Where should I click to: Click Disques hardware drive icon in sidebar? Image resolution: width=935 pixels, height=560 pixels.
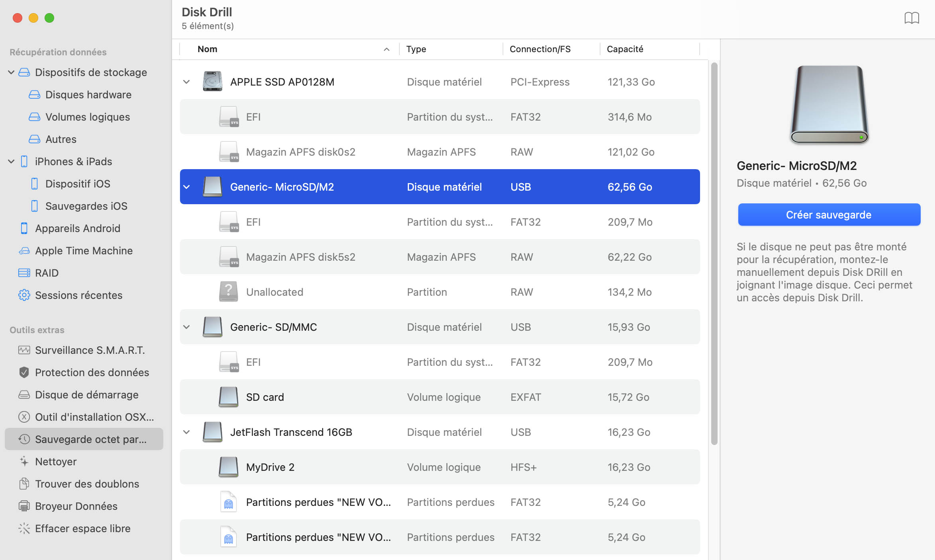(34, 95)
